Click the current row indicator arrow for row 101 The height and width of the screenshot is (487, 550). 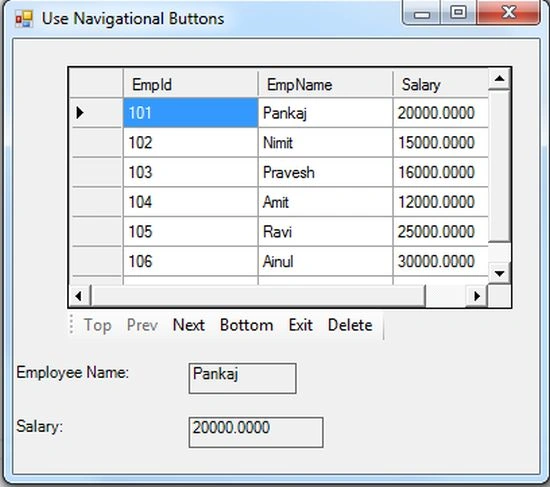tap(80, 113)
